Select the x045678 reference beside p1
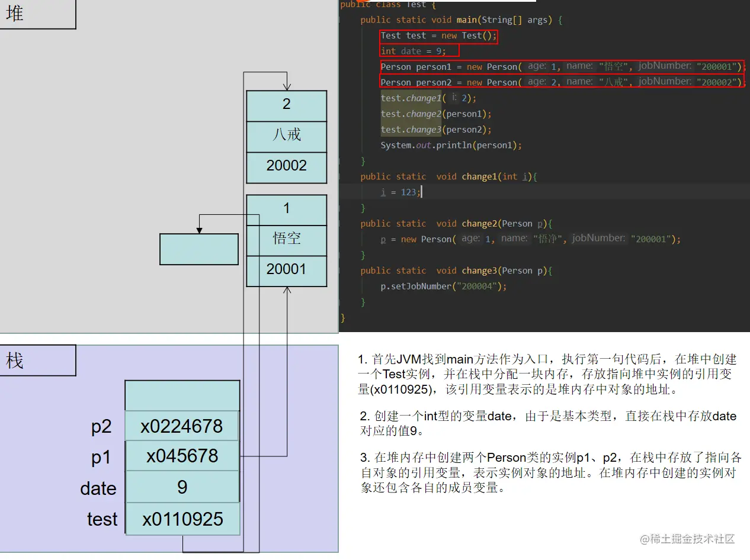Screen dimensions: 750x560 point(182,456)
